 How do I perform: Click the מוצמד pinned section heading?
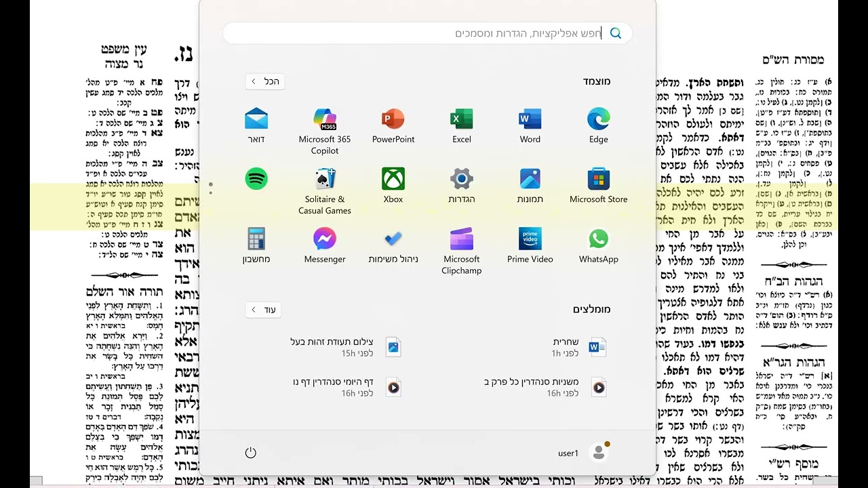coord(597,81)
